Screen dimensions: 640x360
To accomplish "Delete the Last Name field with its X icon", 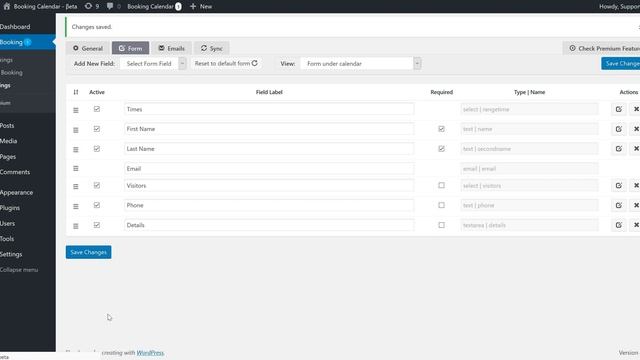I will pos(636,149).
